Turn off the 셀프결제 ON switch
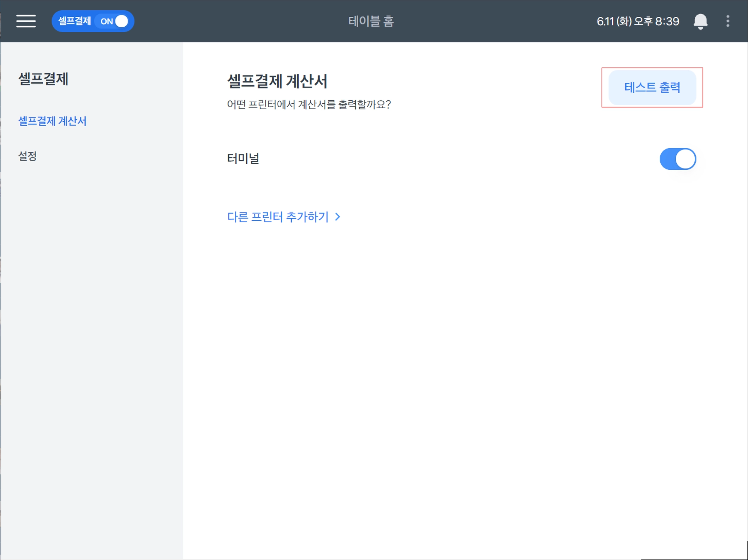The width and height of the screenshot is (748, 560). coord(114,21)
